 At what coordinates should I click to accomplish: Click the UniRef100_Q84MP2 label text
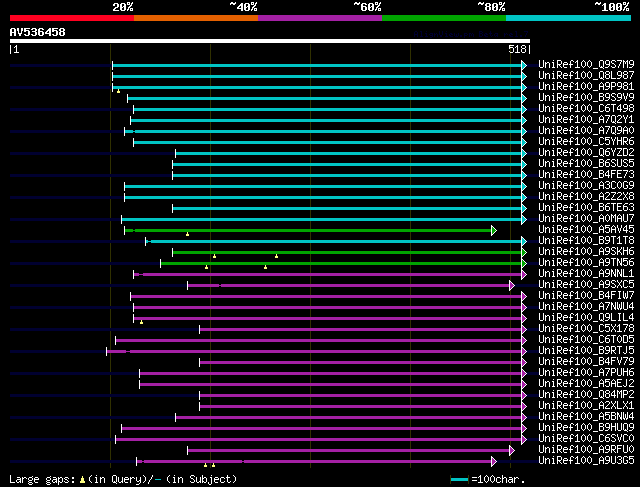click(586, 395)
